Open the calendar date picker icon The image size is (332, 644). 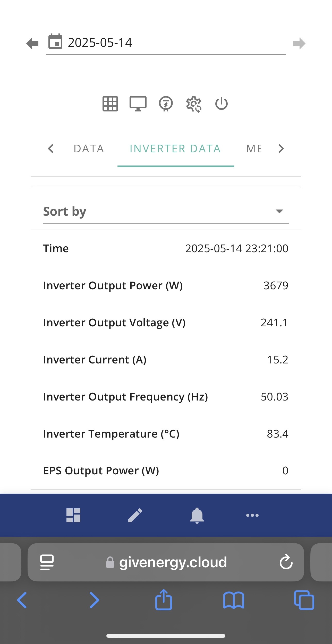pos(55,41)
